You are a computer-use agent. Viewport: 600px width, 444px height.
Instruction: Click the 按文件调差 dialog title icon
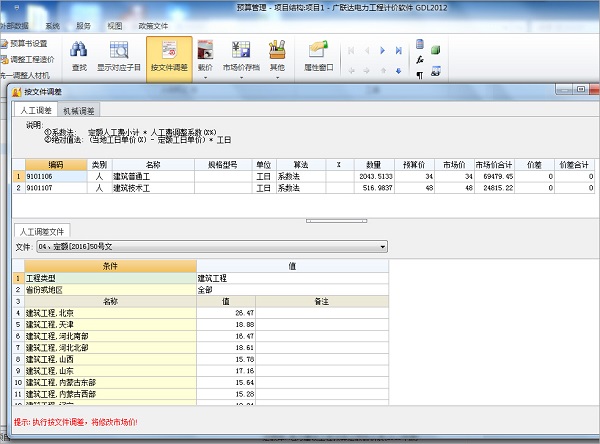click(x=16, y=92)
